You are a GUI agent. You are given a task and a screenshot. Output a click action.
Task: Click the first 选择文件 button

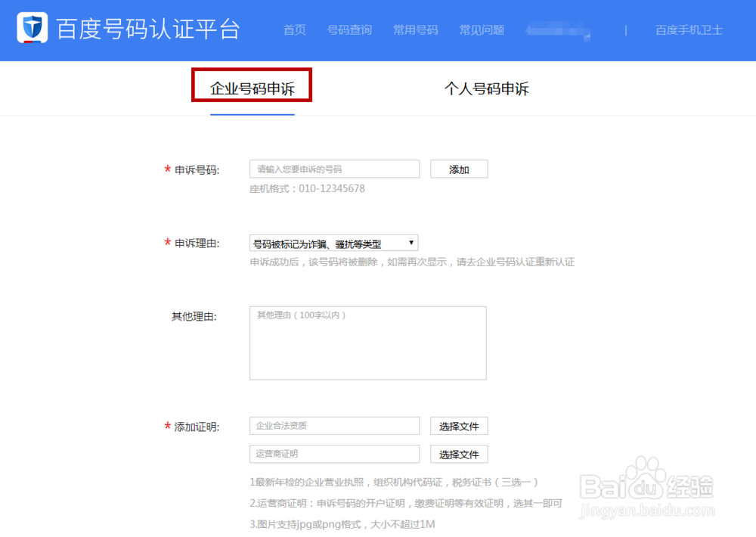click(459, 426)
